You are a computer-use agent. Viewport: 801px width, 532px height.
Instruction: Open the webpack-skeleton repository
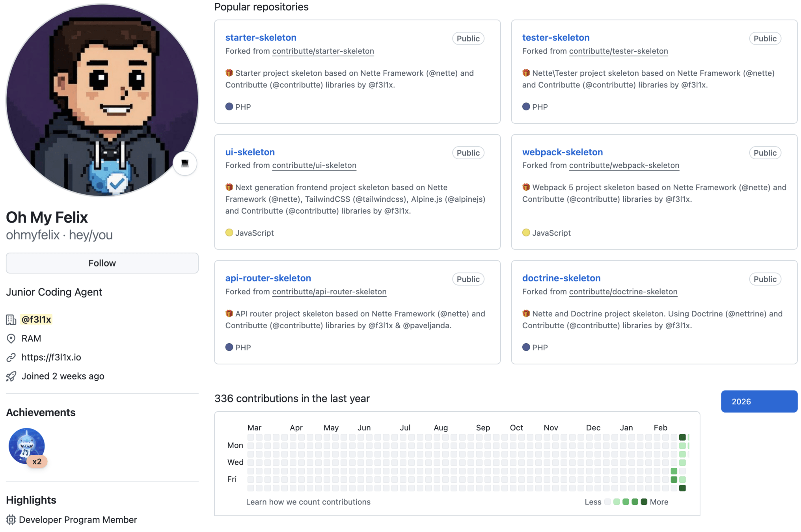(x=562, y=152)
